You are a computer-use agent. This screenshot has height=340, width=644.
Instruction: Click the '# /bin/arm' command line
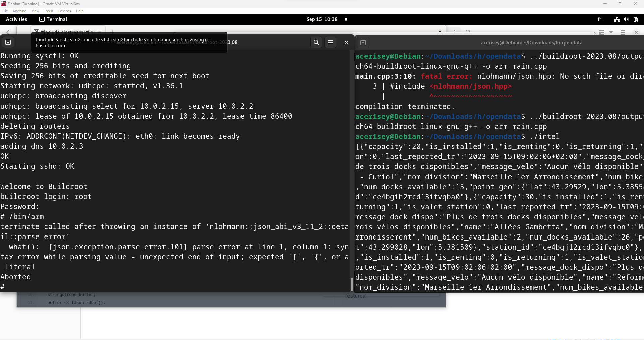[22, 217]
